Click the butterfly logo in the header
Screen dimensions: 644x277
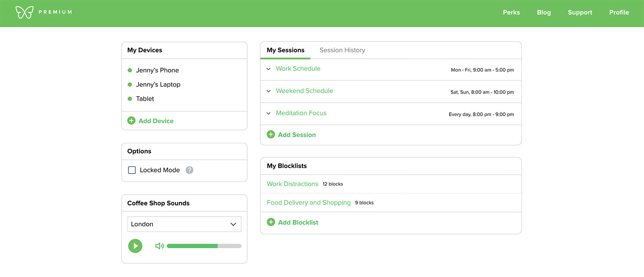click(24, 12)
